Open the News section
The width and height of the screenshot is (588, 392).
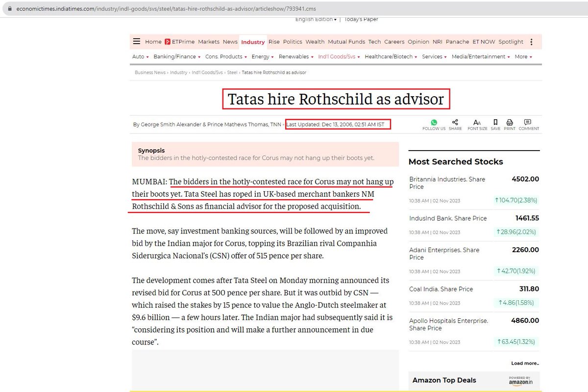point(230,42)
